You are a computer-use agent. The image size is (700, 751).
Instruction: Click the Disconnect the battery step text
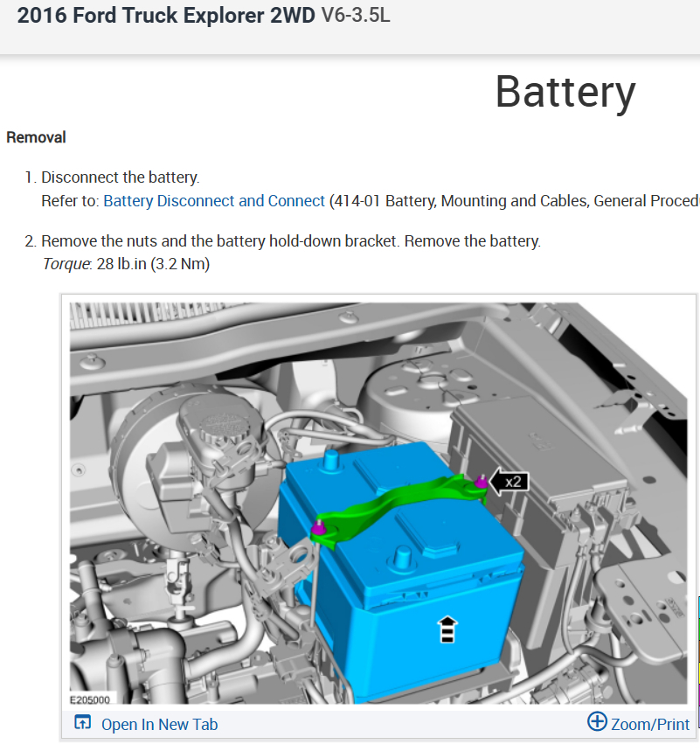[121, 177]
